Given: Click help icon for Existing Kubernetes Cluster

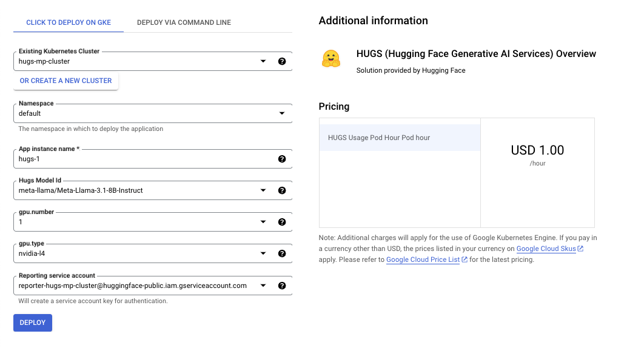Looking at the screenshot, I should coord(282,61).
